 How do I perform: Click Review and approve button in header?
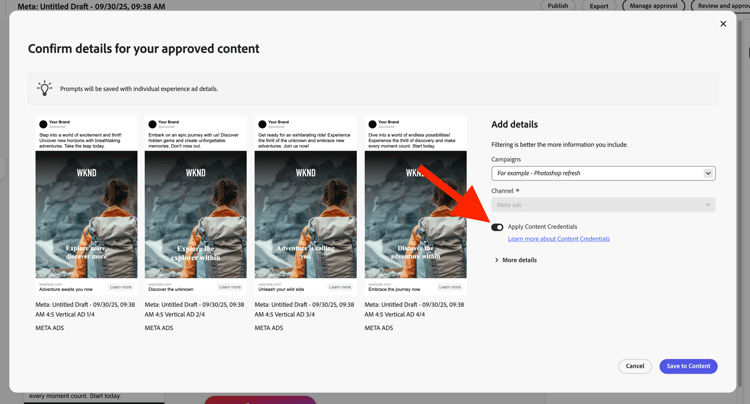coord(720,6)
